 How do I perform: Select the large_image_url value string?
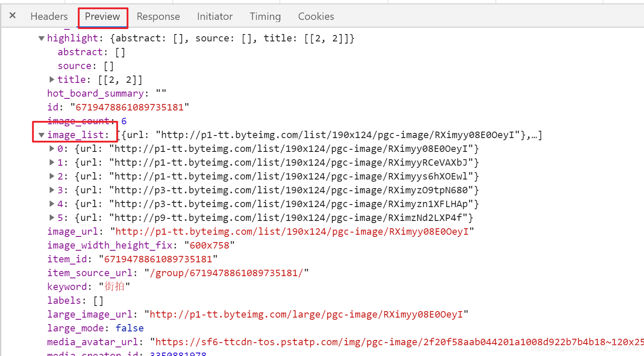point(306,315)
